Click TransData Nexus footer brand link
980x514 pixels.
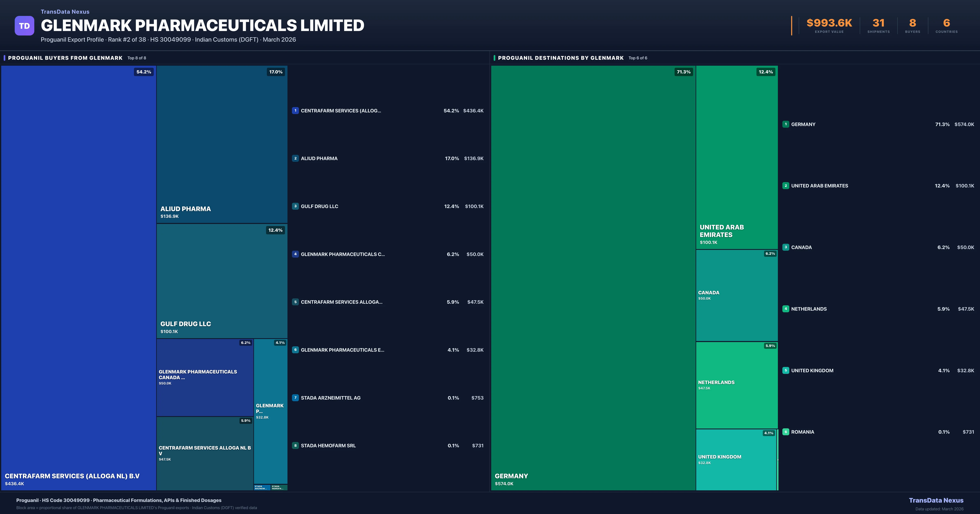coord(936,500)
